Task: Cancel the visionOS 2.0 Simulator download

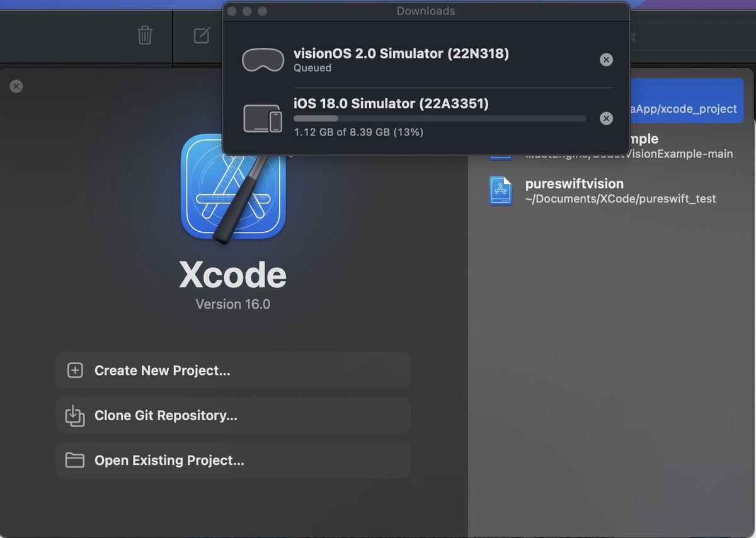Action: tap(606, 60)
